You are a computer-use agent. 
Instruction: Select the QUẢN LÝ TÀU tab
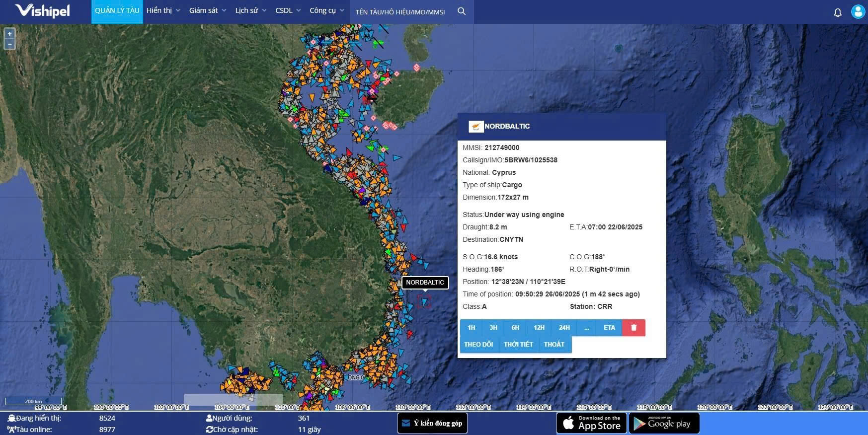(x=117, y=10)
